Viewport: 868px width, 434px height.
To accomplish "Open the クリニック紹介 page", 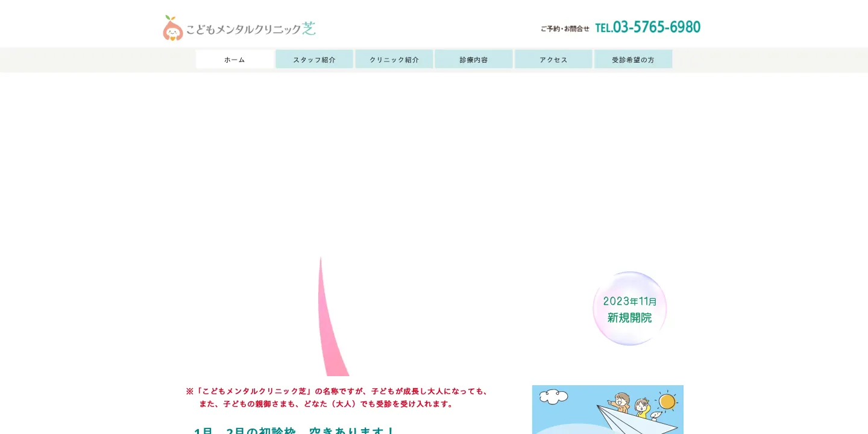I will (x=394, y=59).
